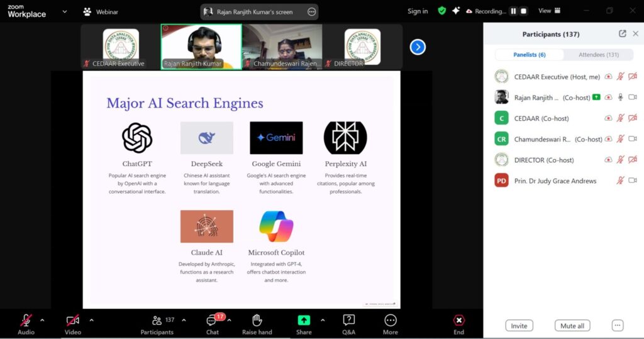Open the Q&A window
This screenshot has width=644, height=339.
(x=348, y=321)
